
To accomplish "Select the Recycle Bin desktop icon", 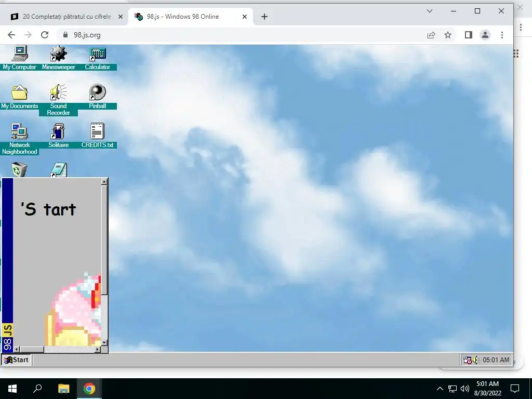I will (19, 170).
